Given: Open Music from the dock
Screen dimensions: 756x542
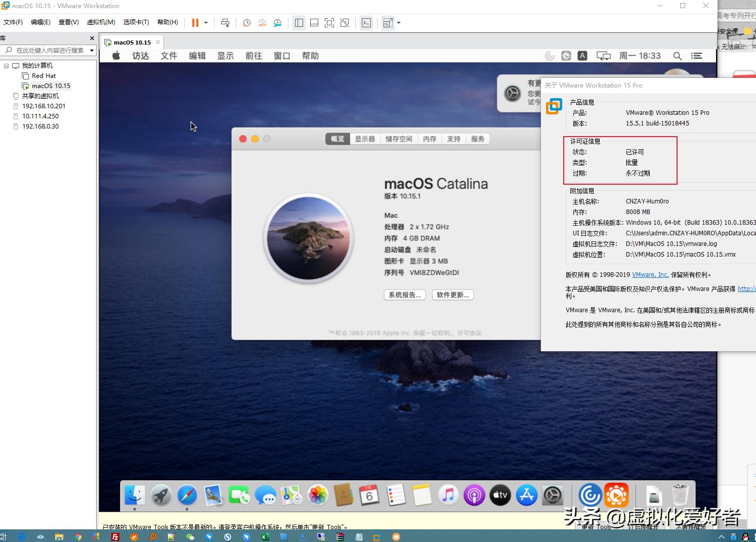Looking at the screenshot, I should [448, 495].
